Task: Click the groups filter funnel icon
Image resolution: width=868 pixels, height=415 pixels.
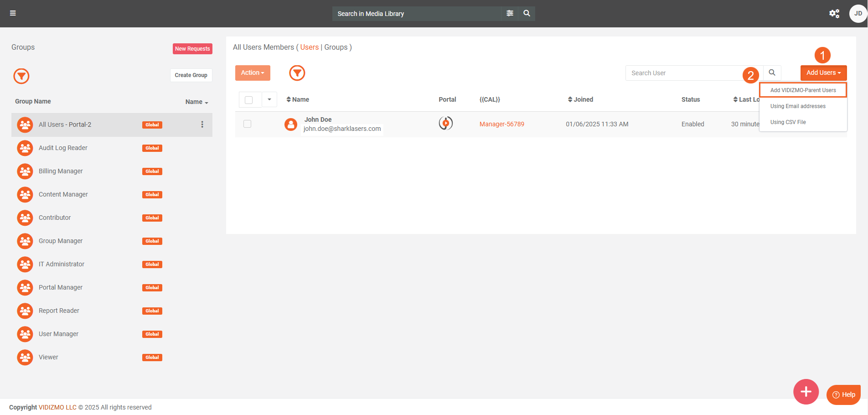Action: (x=21, y=76)
